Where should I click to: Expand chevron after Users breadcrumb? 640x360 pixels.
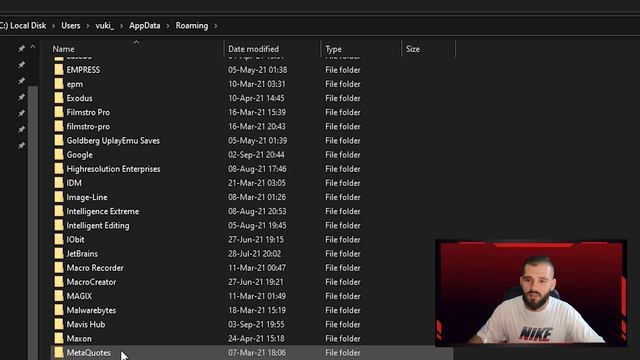coord(88,26)
